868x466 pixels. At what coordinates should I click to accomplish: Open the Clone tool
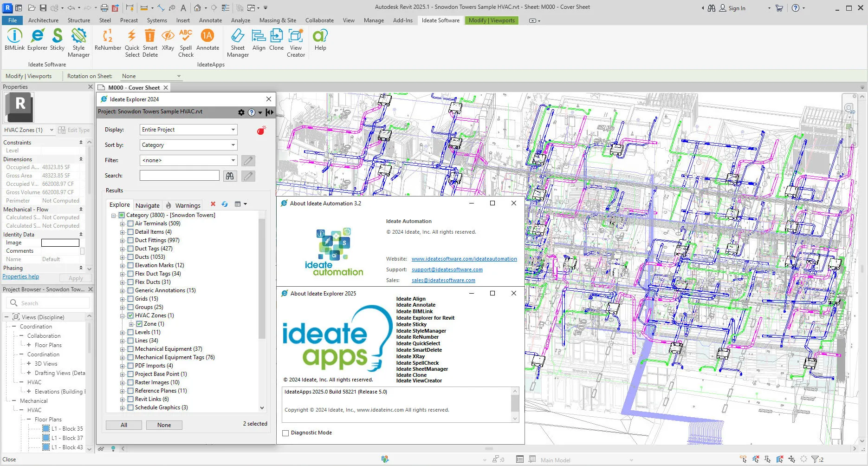click(276, 40)
